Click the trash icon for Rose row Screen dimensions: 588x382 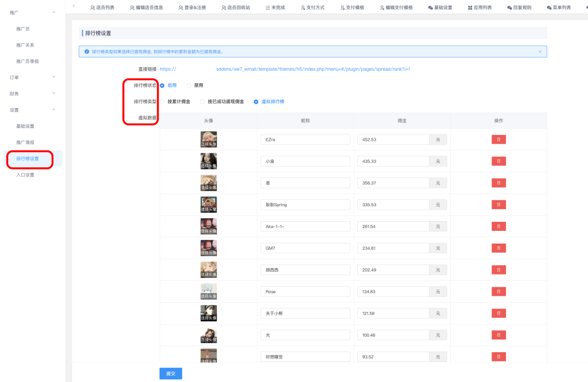[498, 291]
